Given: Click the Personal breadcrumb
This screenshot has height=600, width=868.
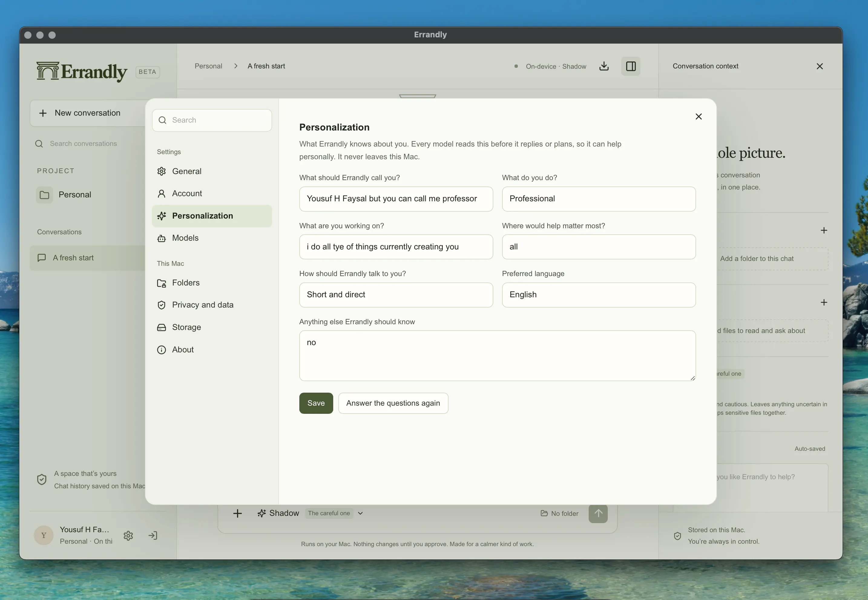Looking at the screenshot, I should point(208,66).
